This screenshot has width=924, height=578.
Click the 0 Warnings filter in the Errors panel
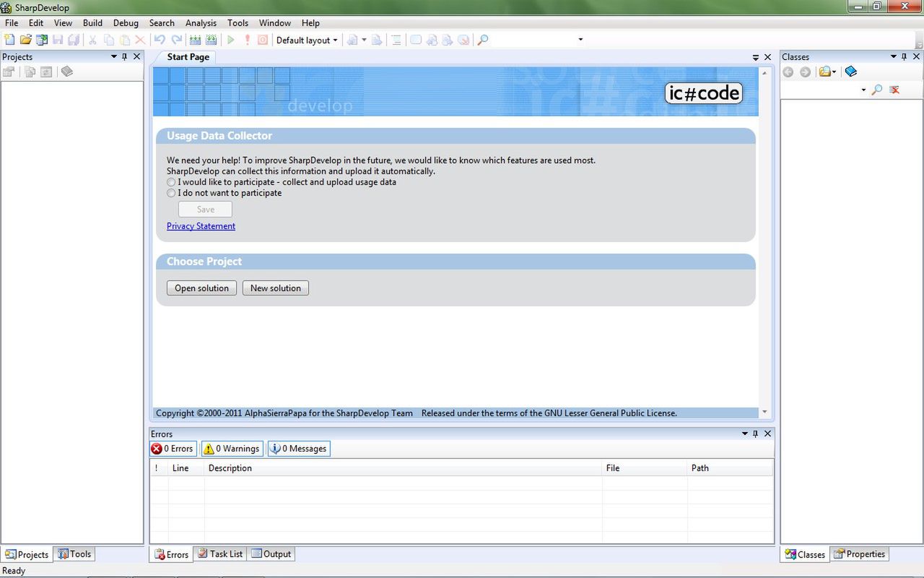pyautogui.click(x=231, y=448)
